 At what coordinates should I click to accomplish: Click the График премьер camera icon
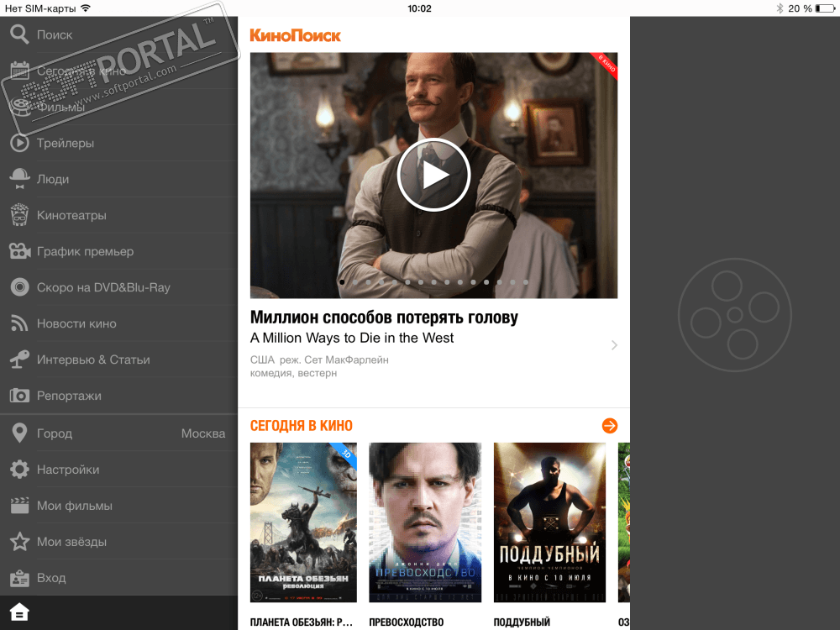pyautogui.click(x=20, y=250)
